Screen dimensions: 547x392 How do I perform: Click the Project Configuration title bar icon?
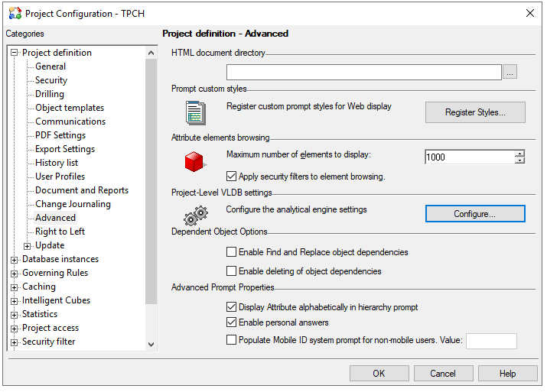point(15,13)
